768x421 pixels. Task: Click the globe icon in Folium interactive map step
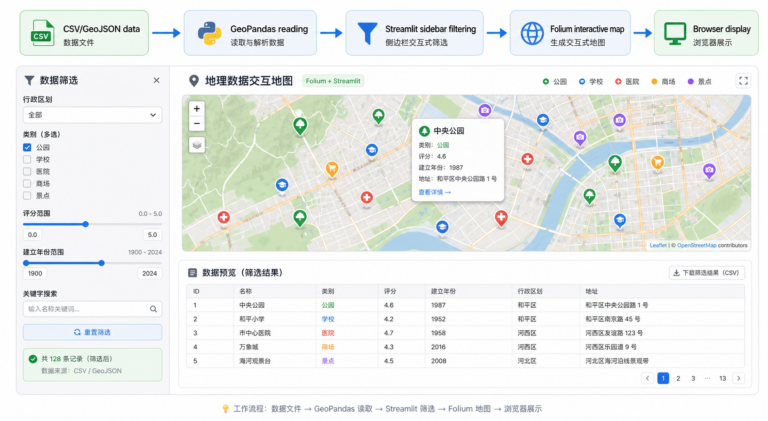532,33
